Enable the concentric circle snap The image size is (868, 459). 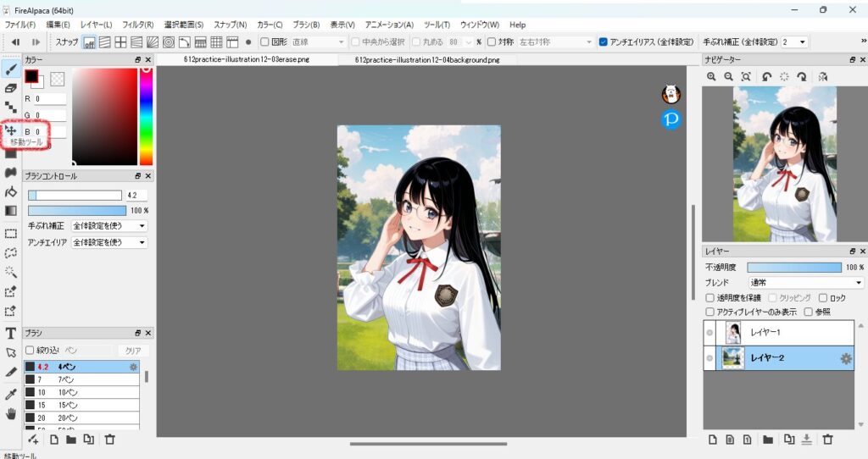[x=169, y=42]
